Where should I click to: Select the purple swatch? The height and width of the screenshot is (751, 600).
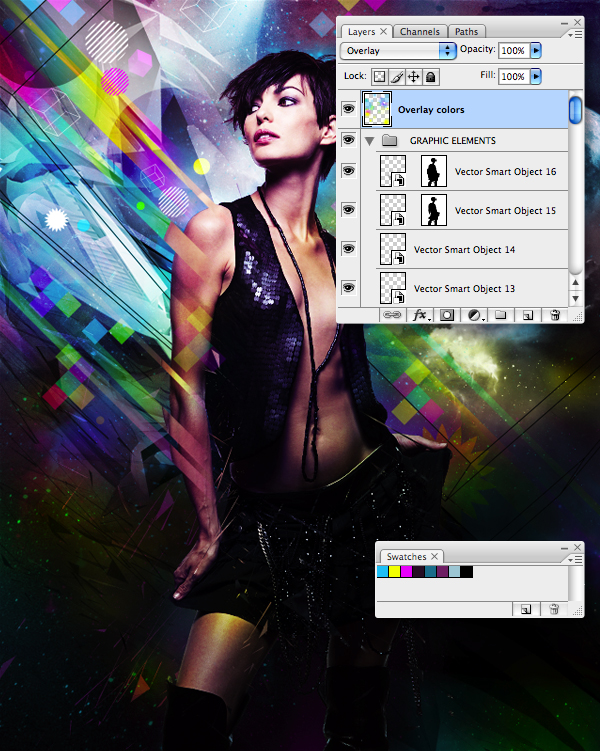coord(442,571)
